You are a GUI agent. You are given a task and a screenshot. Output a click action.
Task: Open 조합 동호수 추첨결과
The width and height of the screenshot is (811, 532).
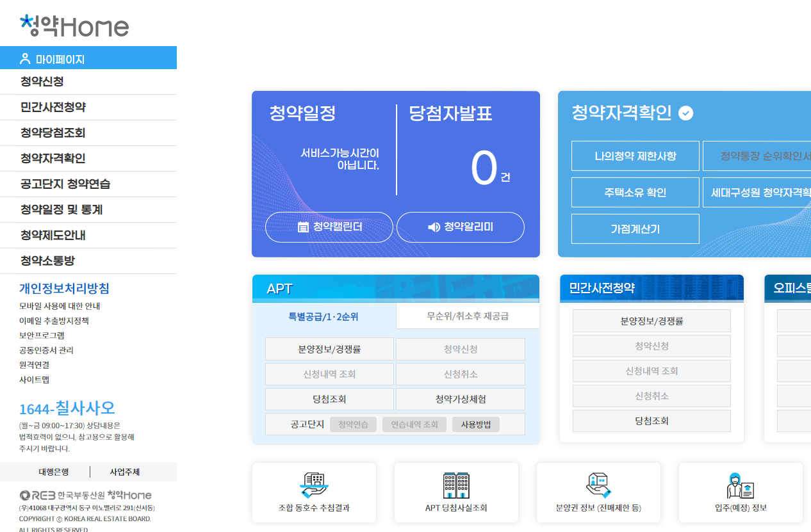click(314, 492)
